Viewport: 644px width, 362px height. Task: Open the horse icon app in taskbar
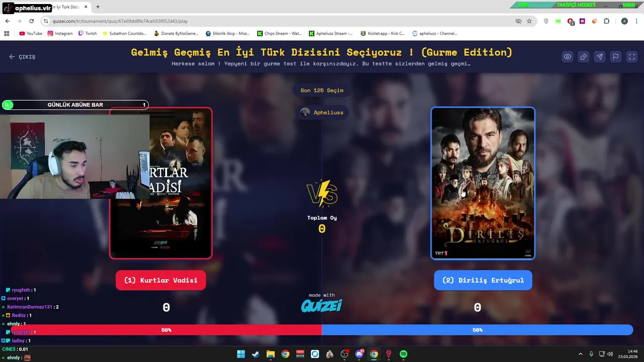click(330, 354)
